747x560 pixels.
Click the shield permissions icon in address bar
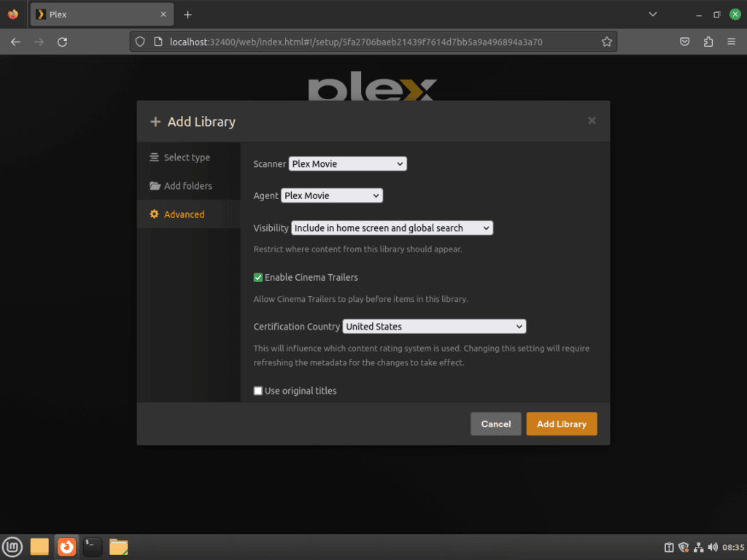[x=139, y=41]
